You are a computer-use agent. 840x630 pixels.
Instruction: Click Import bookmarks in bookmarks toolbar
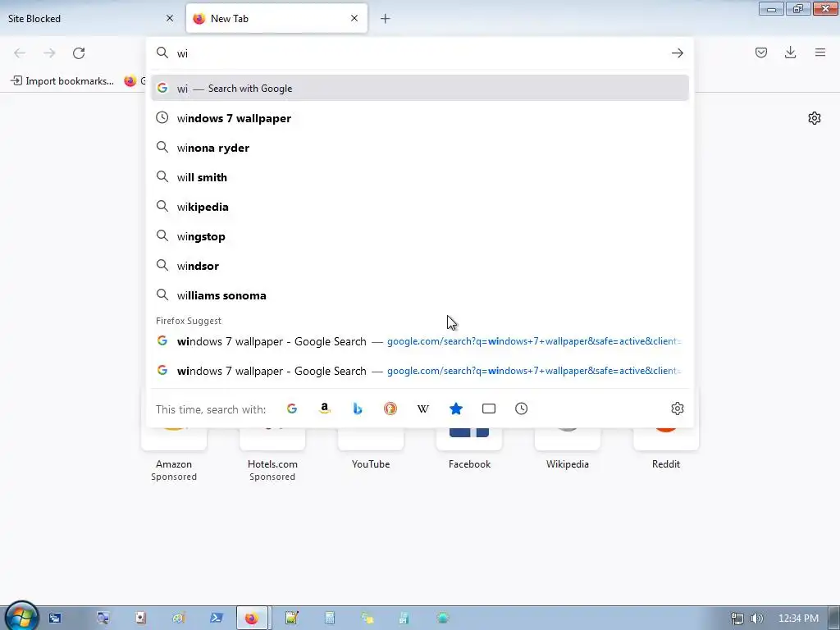click(62, 81)
